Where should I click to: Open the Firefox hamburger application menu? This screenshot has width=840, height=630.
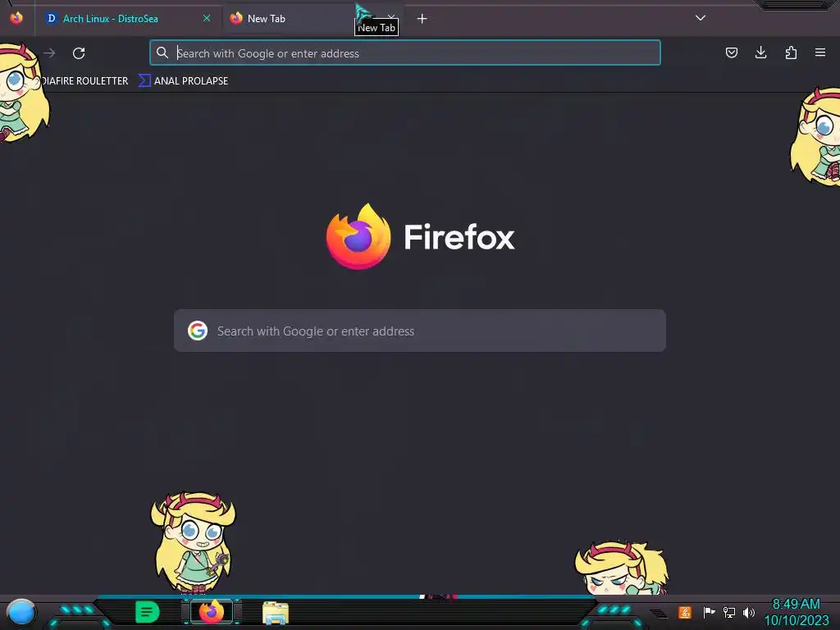pos(820,52)
